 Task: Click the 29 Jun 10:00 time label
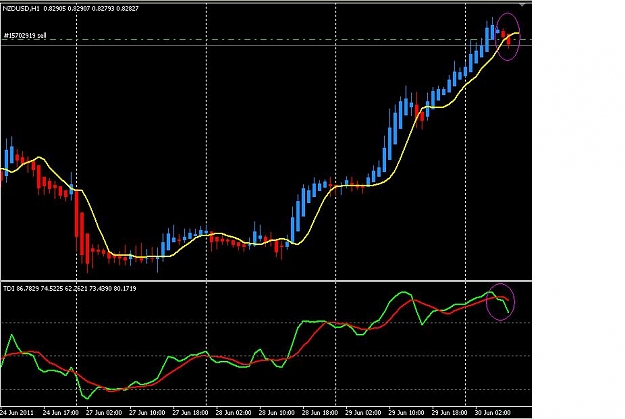coord(406,412)
